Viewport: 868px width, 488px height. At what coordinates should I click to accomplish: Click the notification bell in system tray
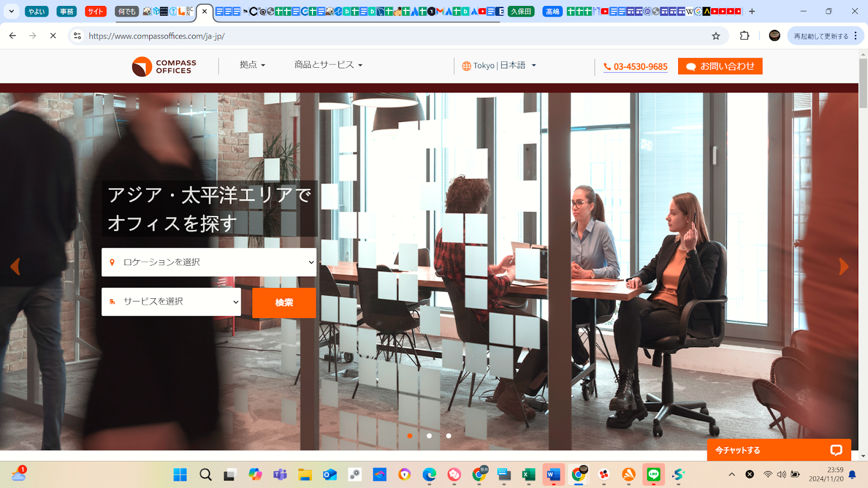(x=852, y=474)
